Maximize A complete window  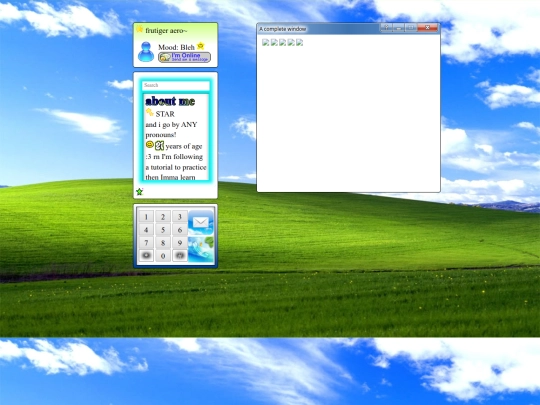pos(411,28)
